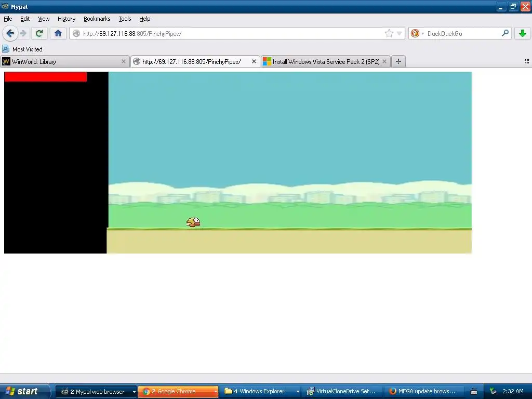532x399 pixels.
Task: Go to the home page
Action: click(x=58, y=33)
